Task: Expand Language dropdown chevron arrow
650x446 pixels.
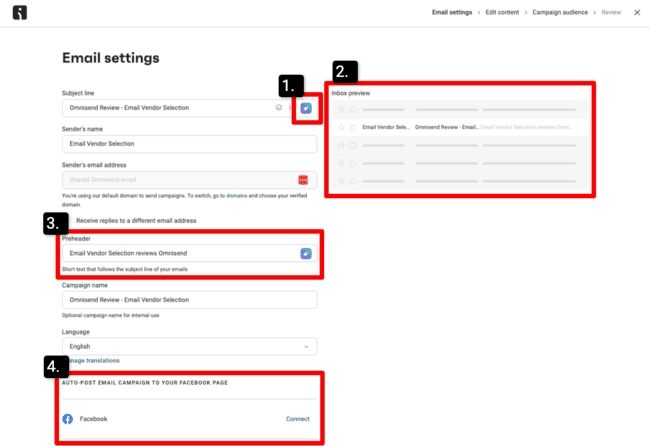Action: point(306,347)
